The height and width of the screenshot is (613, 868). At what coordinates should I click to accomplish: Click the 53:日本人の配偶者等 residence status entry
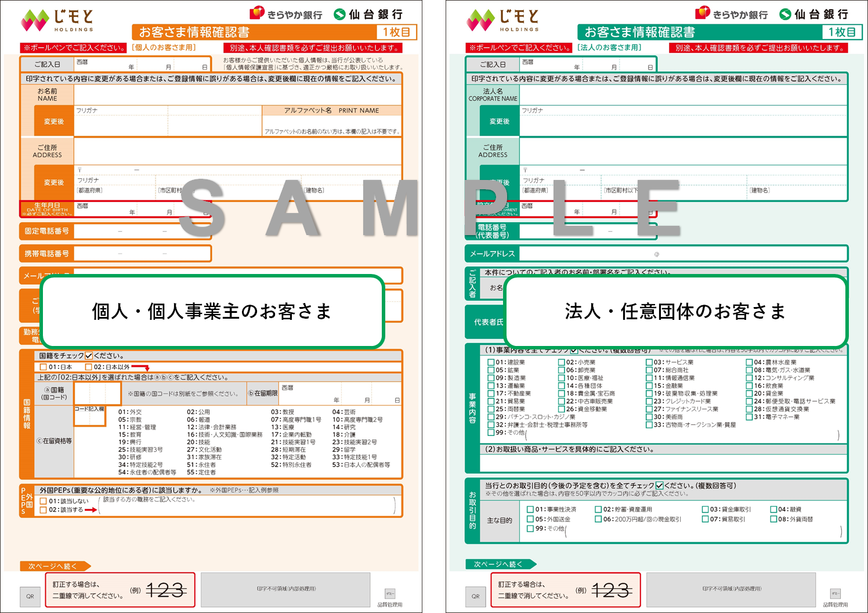pos(361,465)
